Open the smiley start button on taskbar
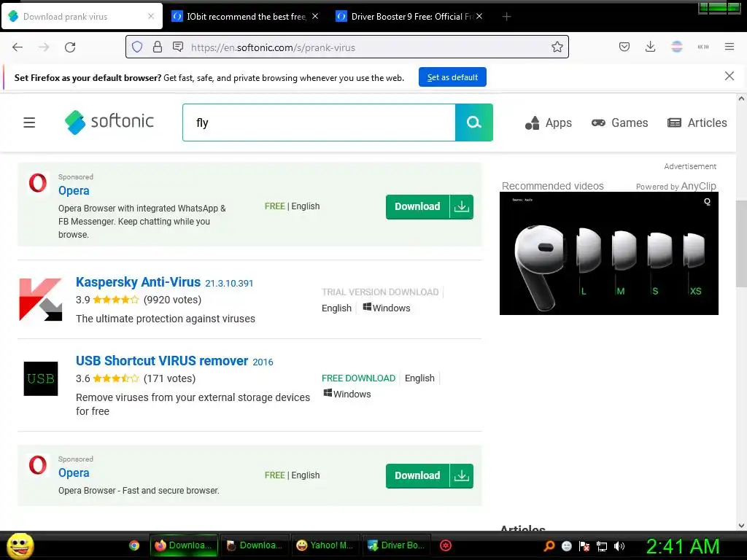 tap(20, 545)
